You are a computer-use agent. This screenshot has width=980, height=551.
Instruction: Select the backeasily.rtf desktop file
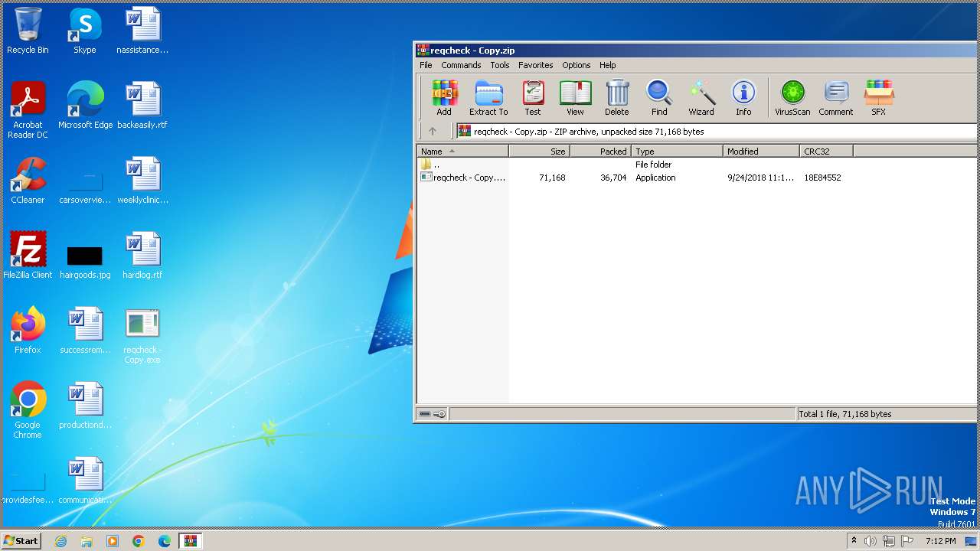pos(142,106)
